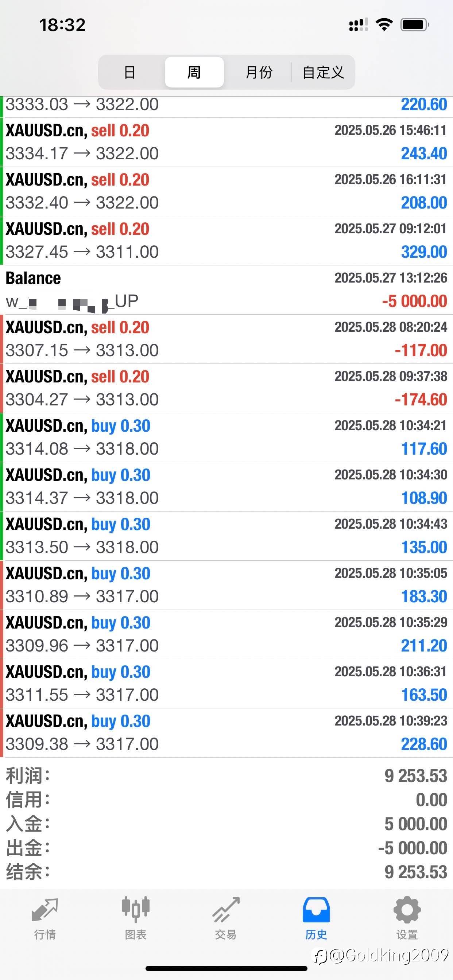The image size is (453, 980).
Task: Tap the 结余 balance summary row
Action: click(x=226, y=872)
